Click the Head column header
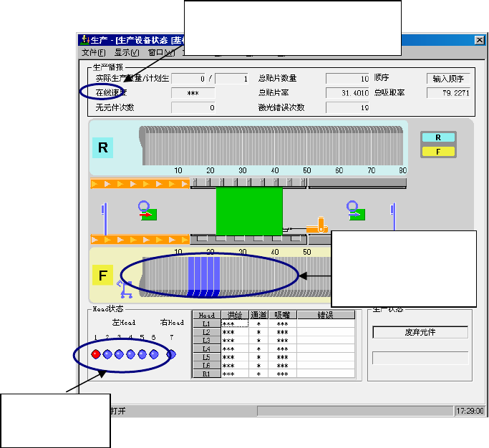489x448 pixels. 207,315
